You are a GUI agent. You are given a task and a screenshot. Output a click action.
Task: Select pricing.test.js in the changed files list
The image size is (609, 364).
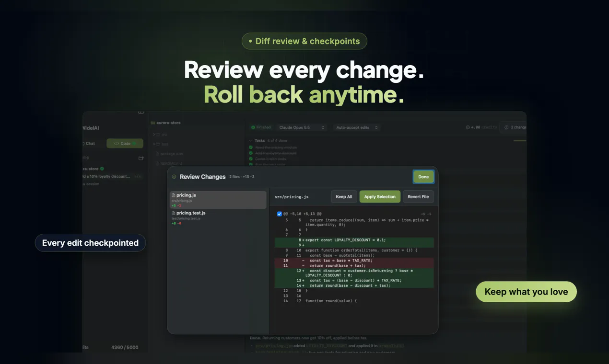tap(218, 217)
